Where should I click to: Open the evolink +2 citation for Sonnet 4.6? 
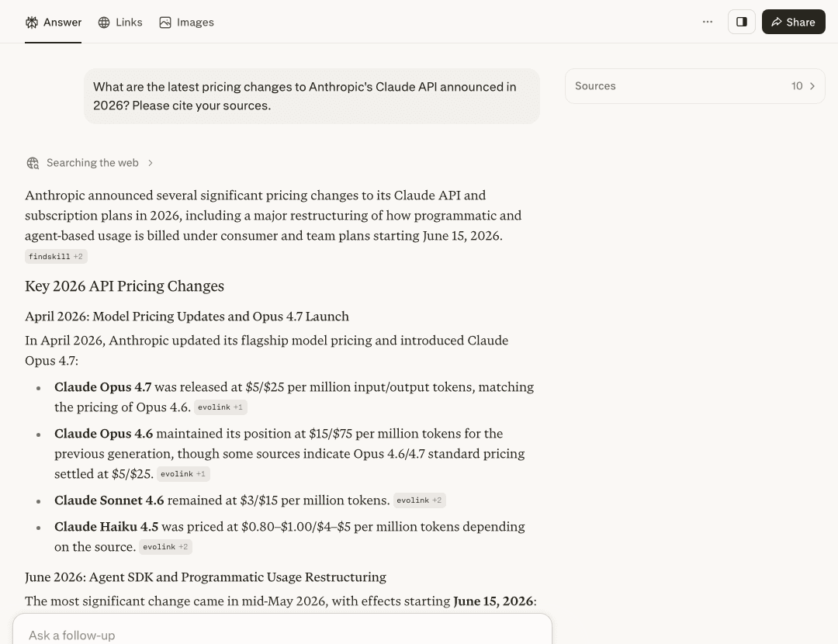[420, 500]
